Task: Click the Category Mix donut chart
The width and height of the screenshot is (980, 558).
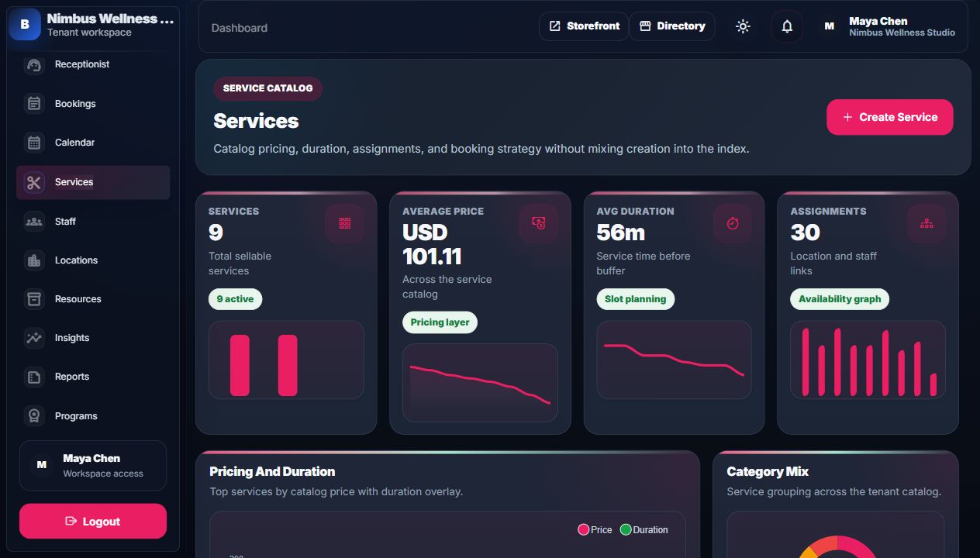Action: (838, 546)
